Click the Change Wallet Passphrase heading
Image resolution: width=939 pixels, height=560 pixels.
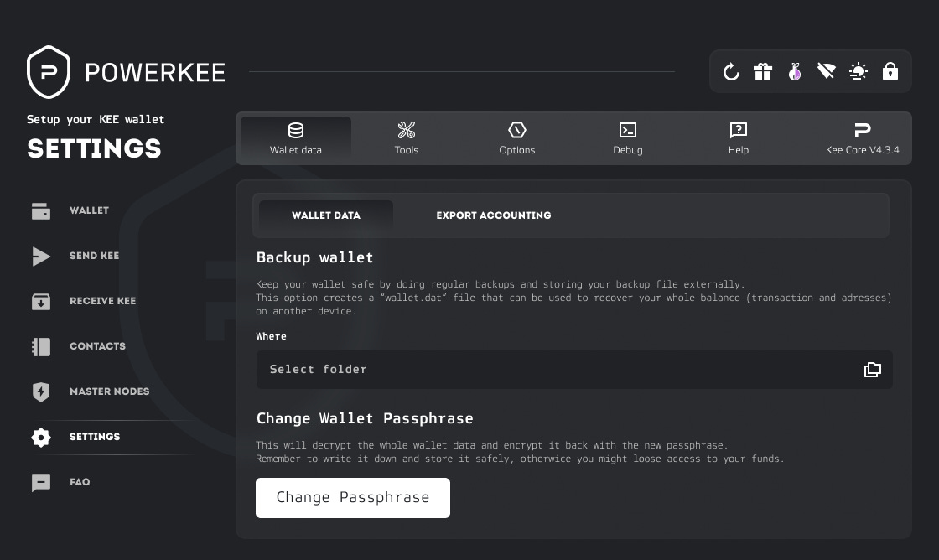click(x=365, y=418)
